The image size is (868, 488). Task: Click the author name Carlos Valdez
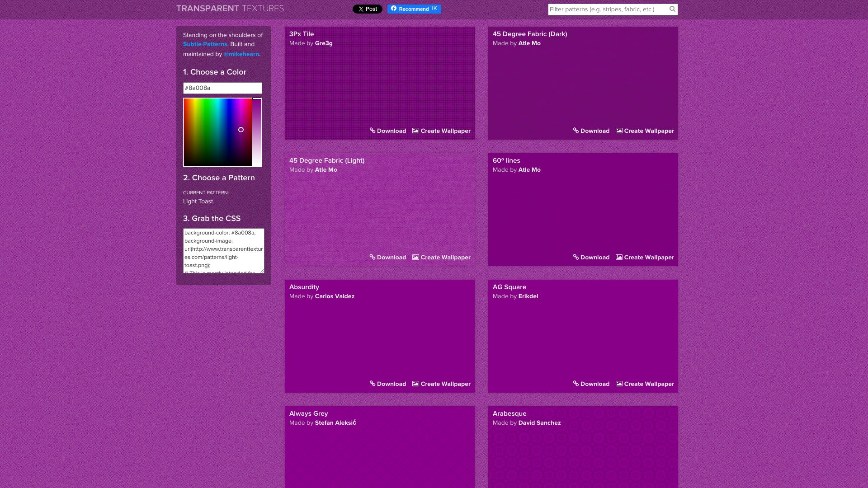(x=335, y=296)
